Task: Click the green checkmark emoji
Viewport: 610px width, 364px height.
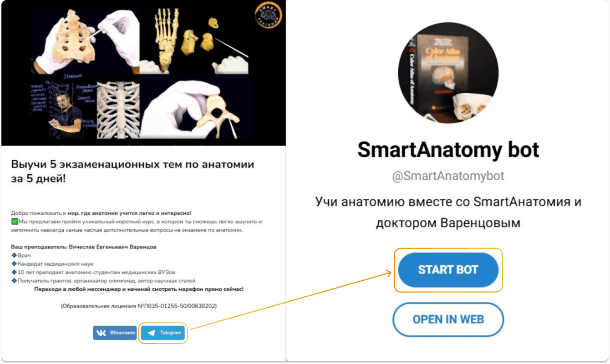Action: (x=15, y=222)
